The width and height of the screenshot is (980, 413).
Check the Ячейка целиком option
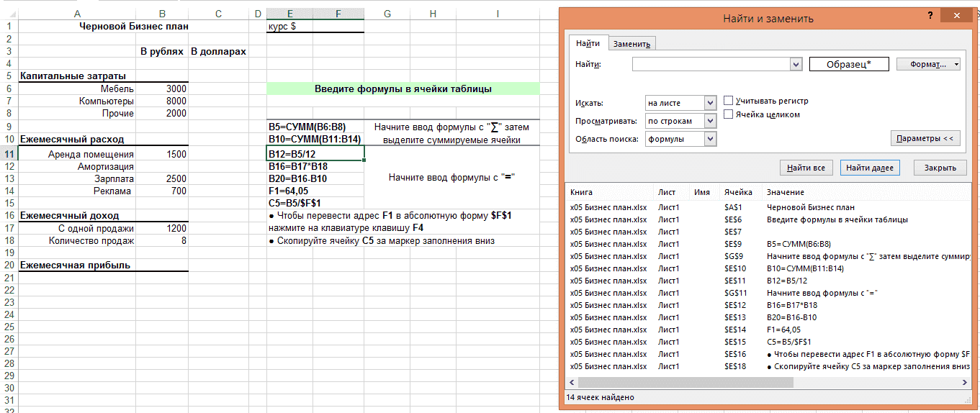(729, 114)
